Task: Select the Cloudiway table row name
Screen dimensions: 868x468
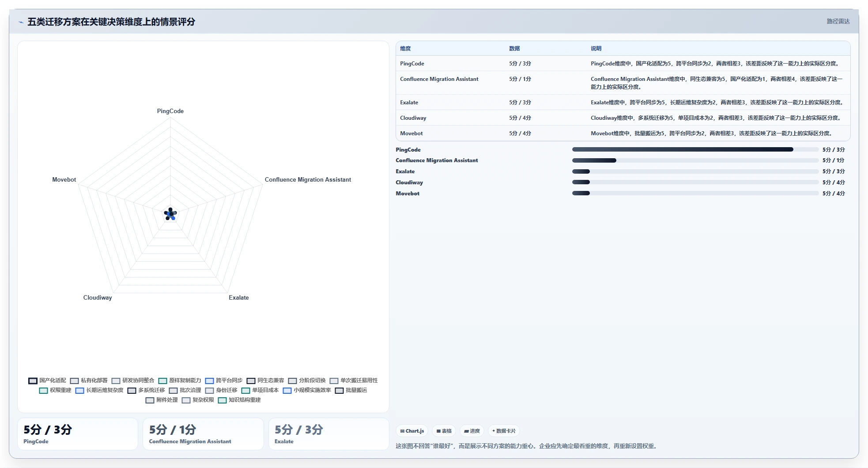Action: (x=413, y=118)
